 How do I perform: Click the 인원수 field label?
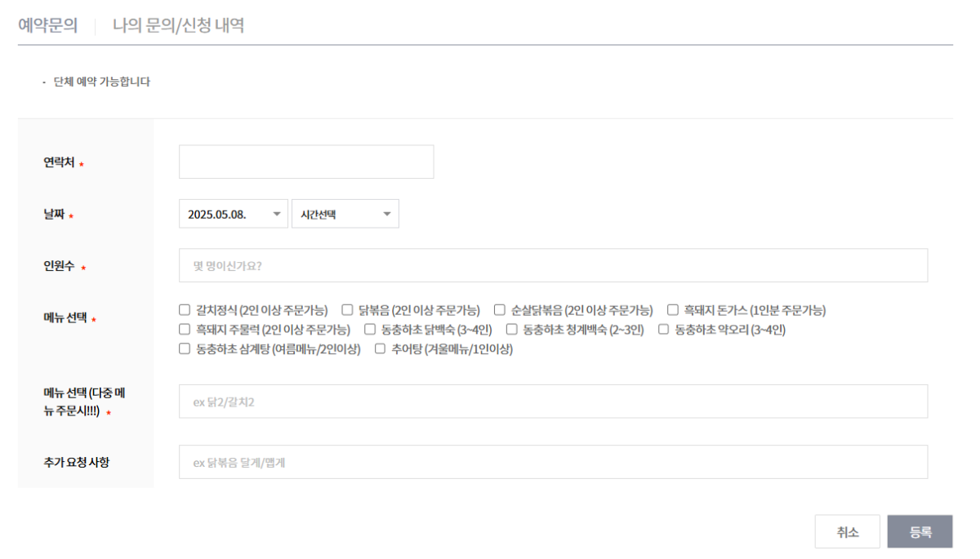(x=60, y=266)
